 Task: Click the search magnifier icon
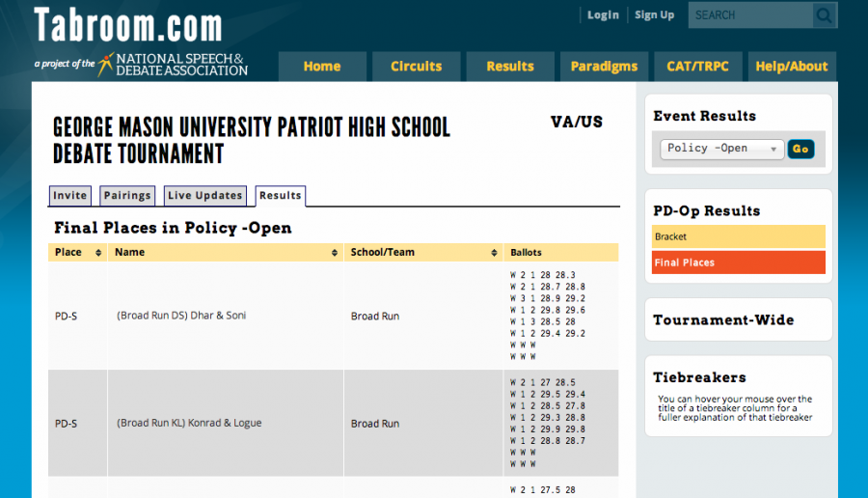point(824,14)
